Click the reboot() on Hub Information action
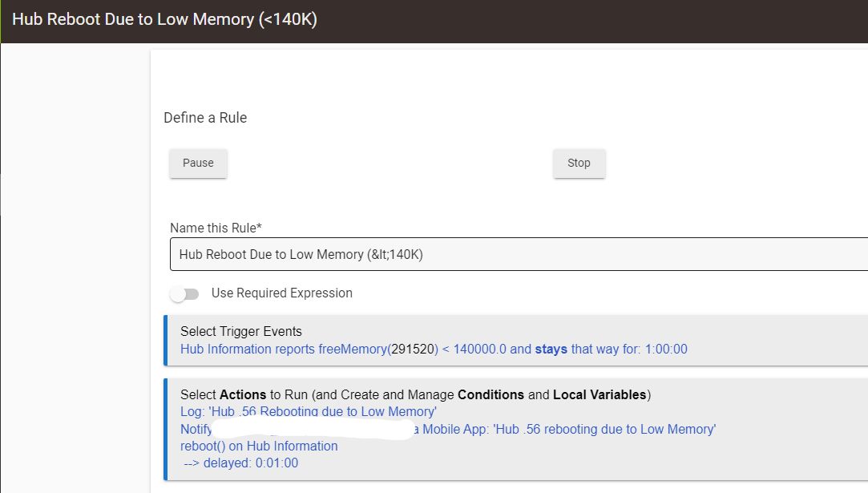 259,446
